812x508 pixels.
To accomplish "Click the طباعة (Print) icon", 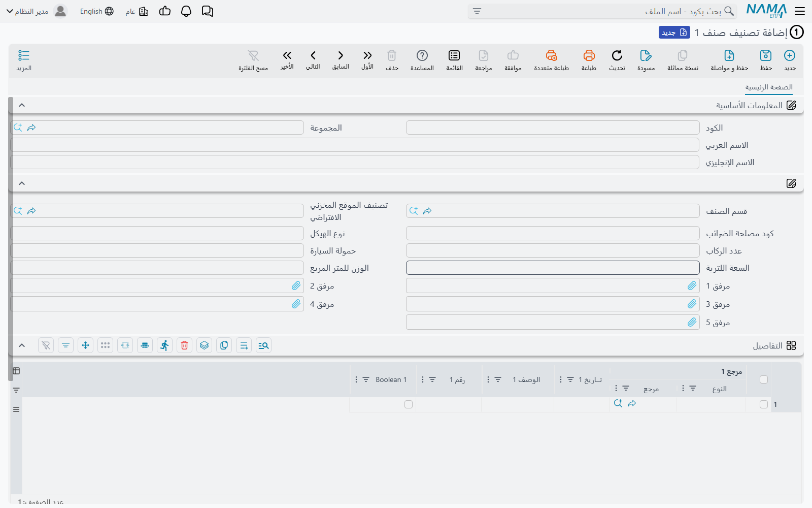I will point(589,55).
